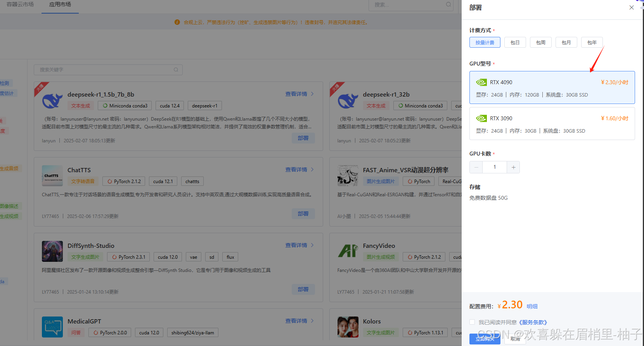This screenshot has width=644, height=346.
Task: Choose the RTX 3090 GPU card
Action: [x=552, y=123]
